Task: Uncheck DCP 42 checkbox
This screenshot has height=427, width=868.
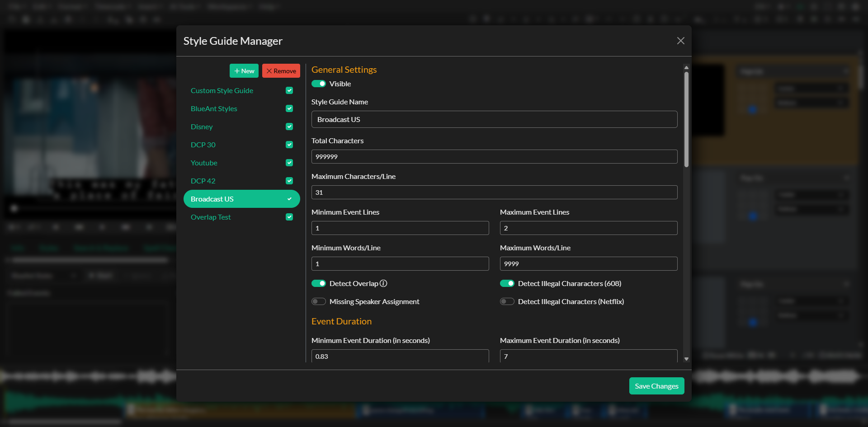Action: pos(289,181)
